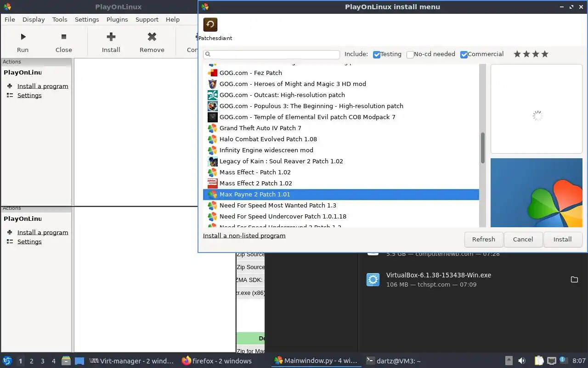
Task: Click the first star of the rating filter
Action: [517, 54]
